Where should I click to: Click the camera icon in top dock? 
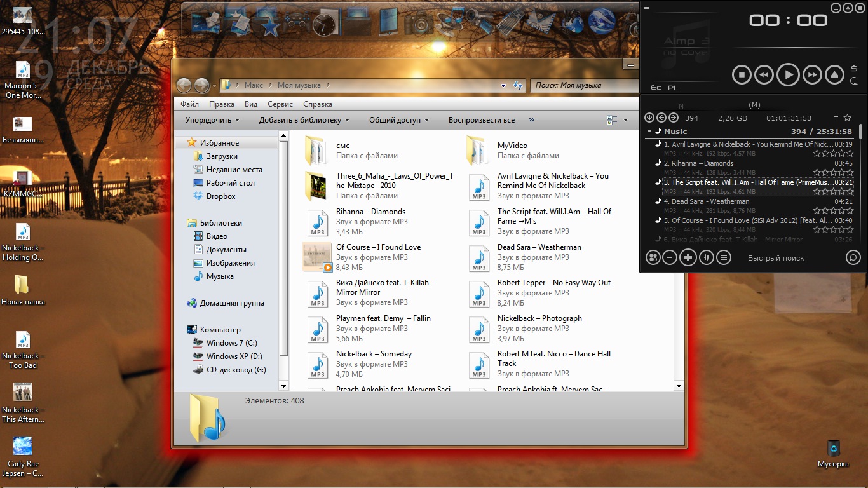(x=419, y=23)
